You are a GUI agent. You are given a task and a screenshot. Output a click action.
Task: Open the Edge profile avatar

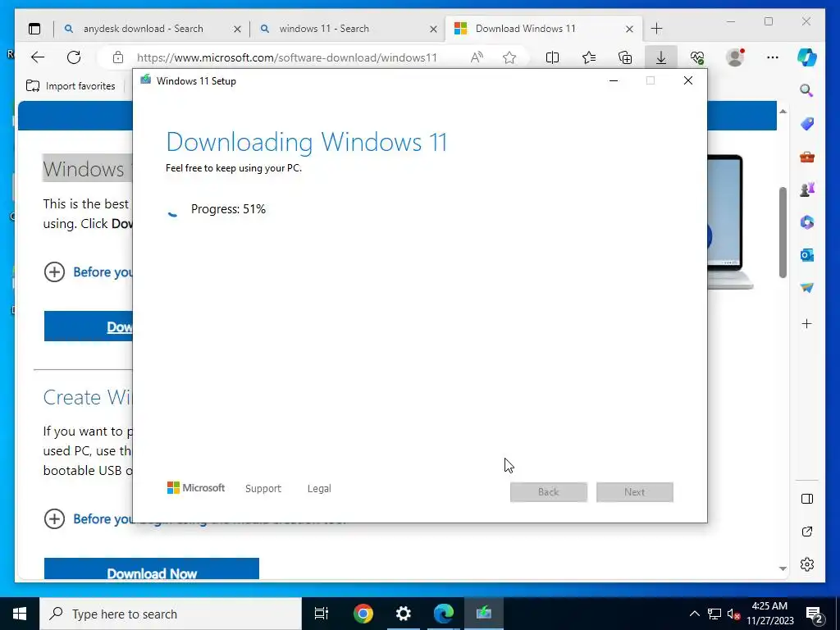[x=735, y=57]
